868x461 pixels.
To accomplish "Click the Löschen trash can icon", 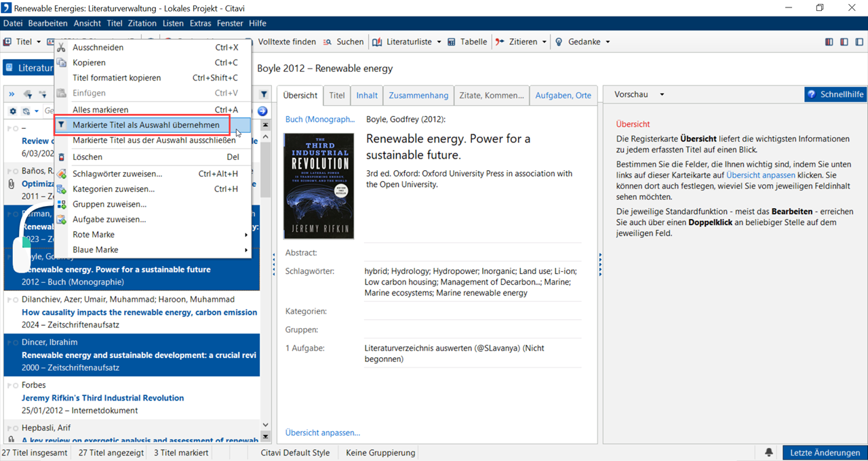I will click(61, 157).
